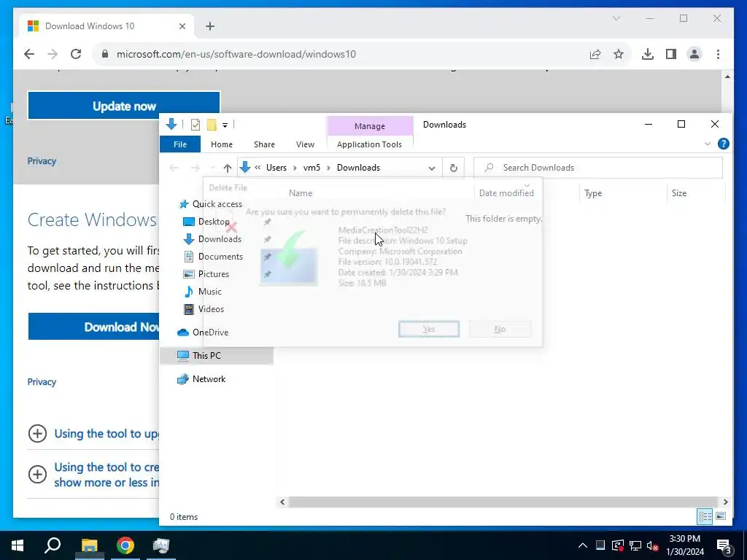Click File Explorer on the taskbar
747x560 pixels.
coord(89,545)
